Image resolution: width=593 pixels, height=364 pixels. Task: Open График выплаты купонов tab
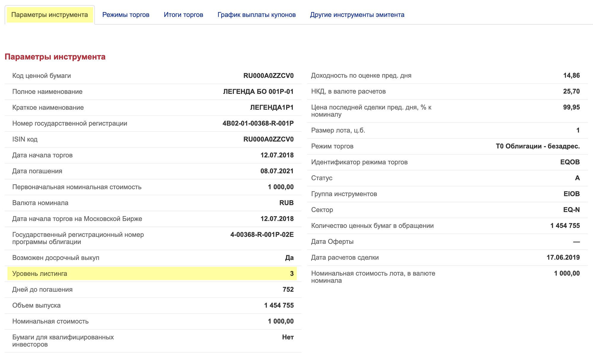click(x=256, y=15)
